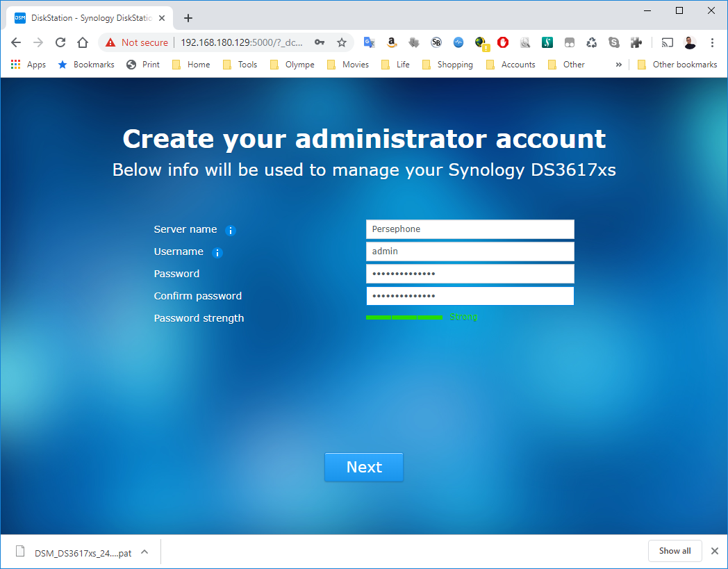
Task: Click the globe extension with yellow warning badge
Action: click(x=482, y=44)
